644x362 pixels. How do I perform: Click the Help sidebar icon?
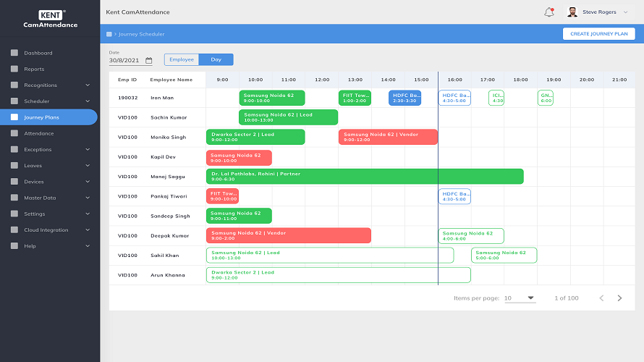14,245
